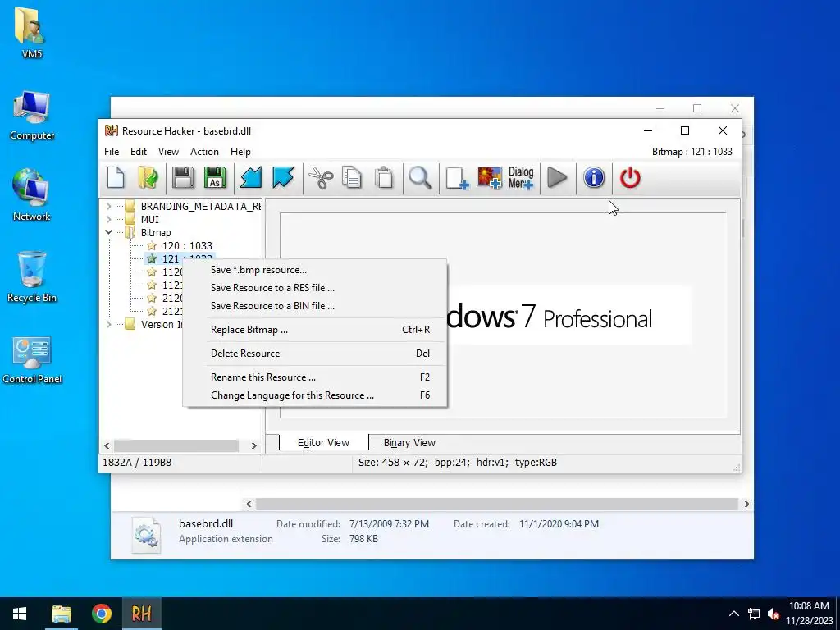The height and width of the screenshot is (630, 840).
Task: Select the Computer desktop icon
Action: click(32, 116)
